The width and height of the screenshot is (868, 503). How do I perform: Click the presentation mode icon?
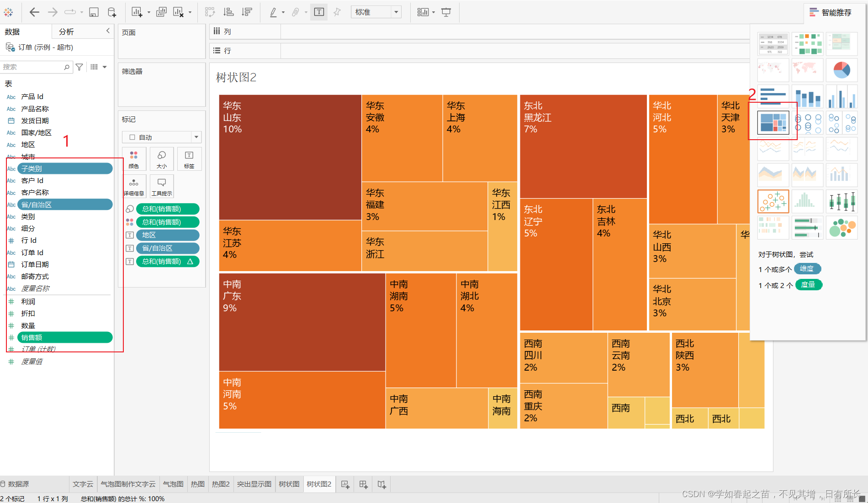pos(446,12)
